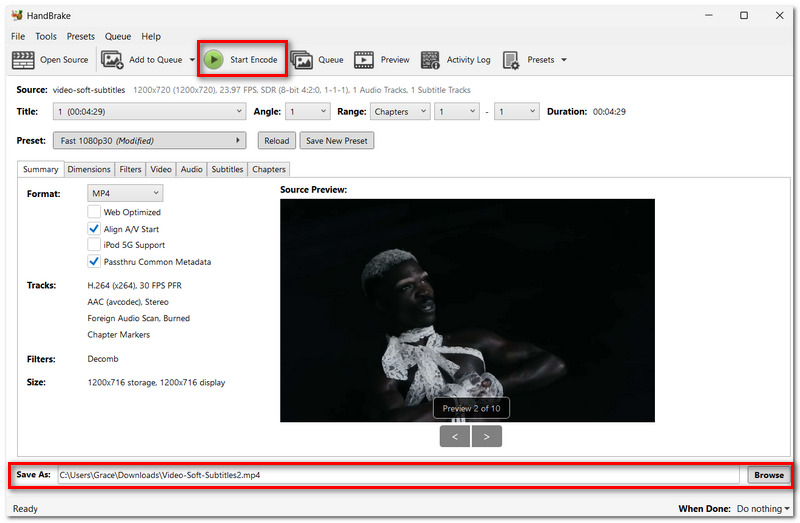
Task: Switch to the Video tab
Action: tap(161, 169)
